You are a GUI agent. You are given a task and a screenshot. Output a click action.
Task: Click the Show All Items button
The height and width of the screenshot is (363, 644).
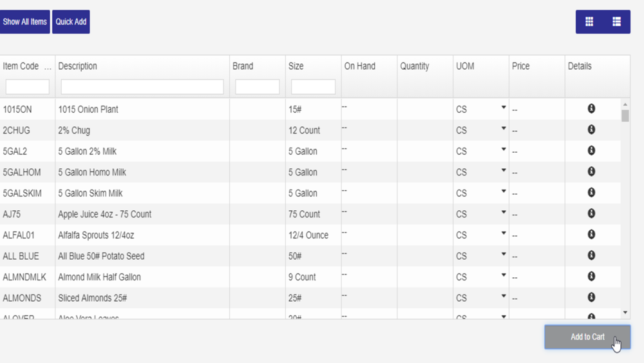pyautogui.click(x=24, y=22)
